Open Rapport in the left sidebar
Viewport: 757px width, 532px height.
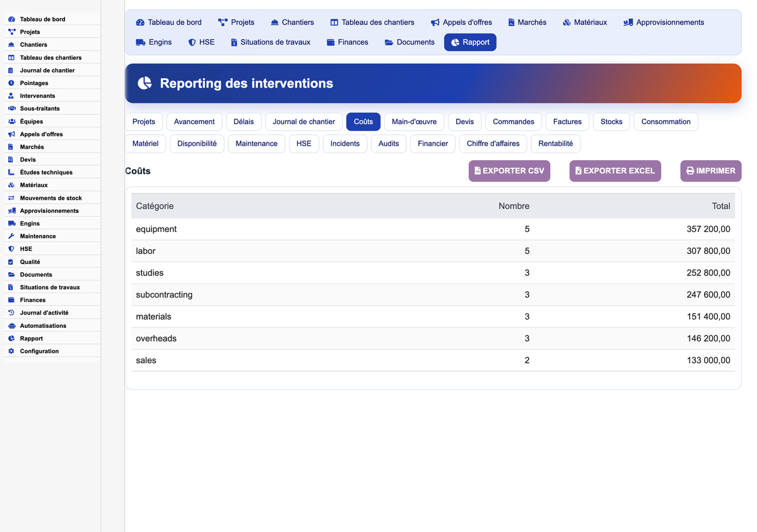53,338
